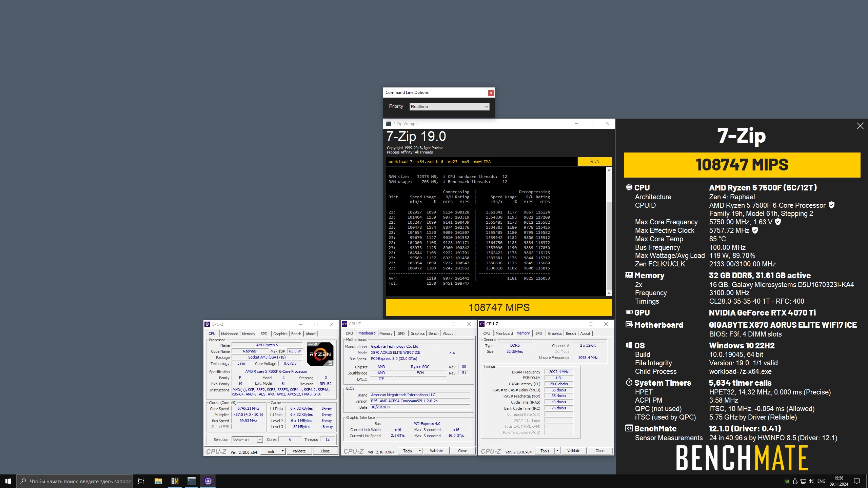Viewport: 868px width, 488px height.
Task: Open the SPD tab in the left CPU-Z window
Action: (264, 334)
